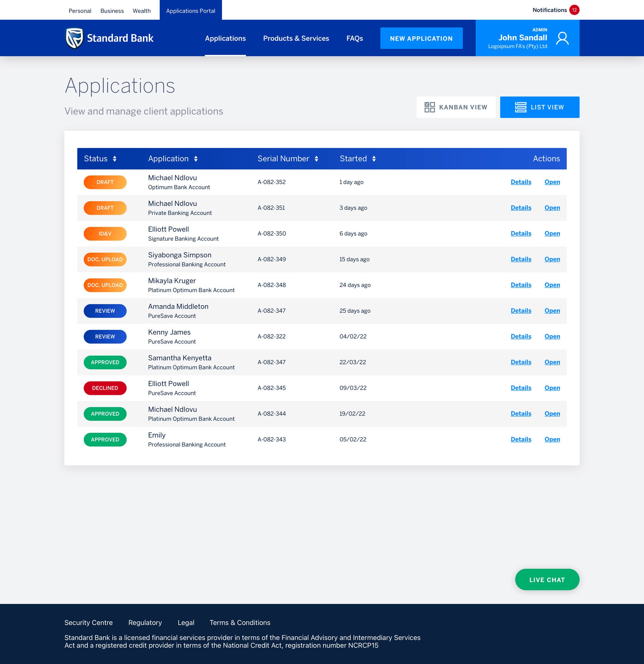Sort by Status column arrows
This screenshot has height=664, width=644.
(115, 159)
